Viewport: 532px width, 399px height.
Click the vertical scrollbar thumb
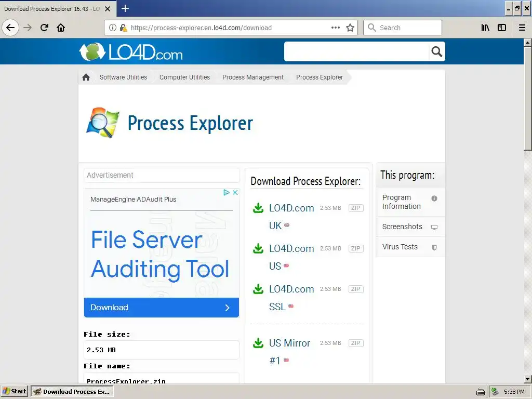tap(527, 98)
